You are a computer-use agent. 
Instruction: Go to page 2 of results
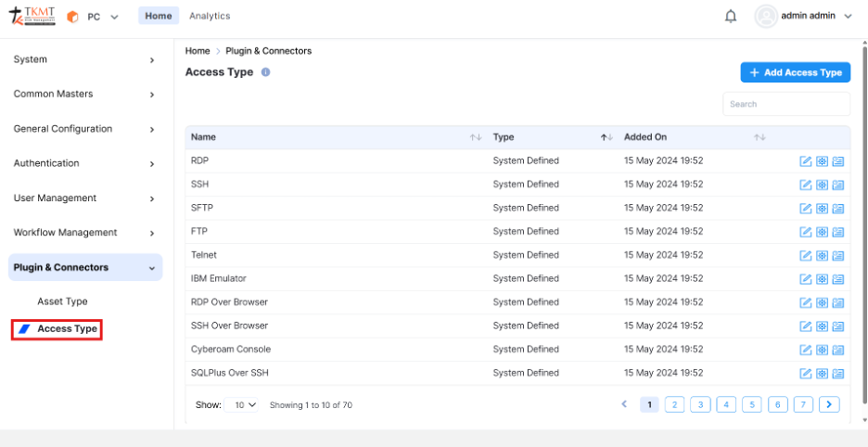[x=674, y=405]
